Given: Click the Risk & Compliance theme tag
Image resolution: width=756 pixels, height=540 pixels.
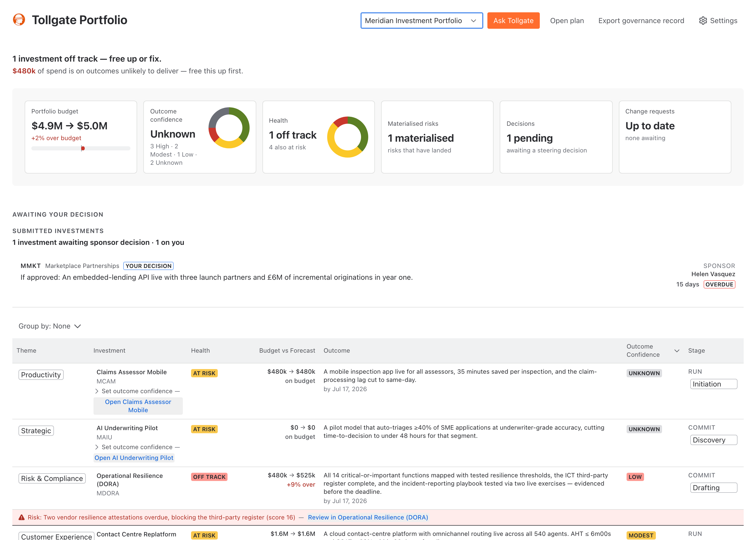Looking at the screenshot, I should pos(52,478).
